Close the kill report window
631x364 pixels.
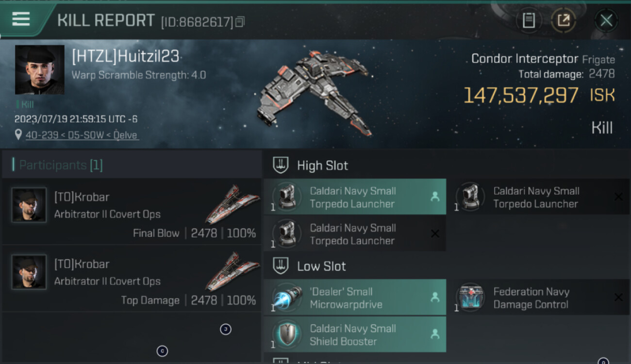tap(606, 20)
